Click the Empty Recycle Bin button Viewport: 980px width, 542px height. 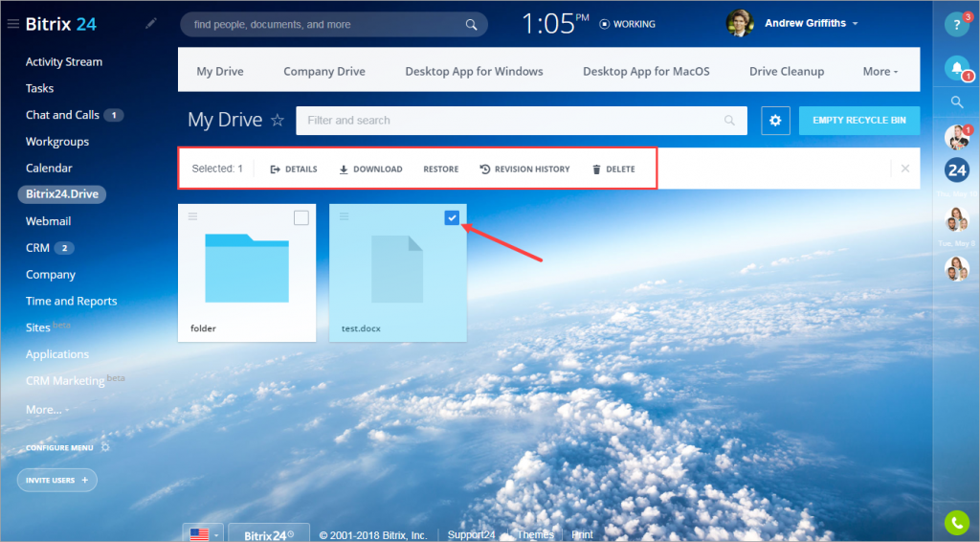(x=859, y=121)
